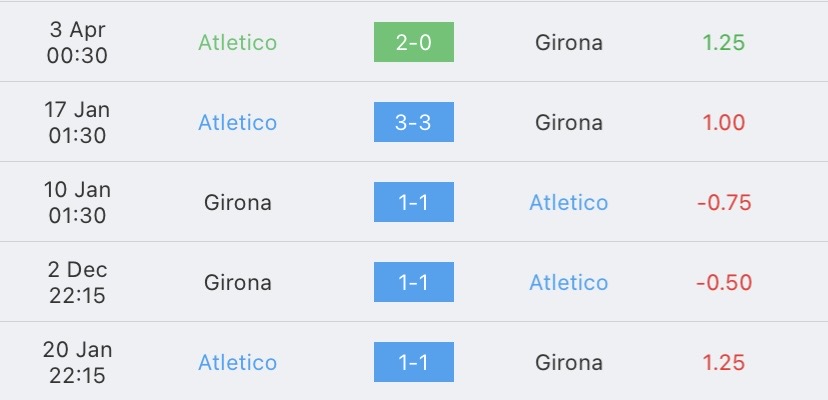Open the green 2-0 score box
The height and width of the screenshot is (400, 828).
(x=413, y=42)
